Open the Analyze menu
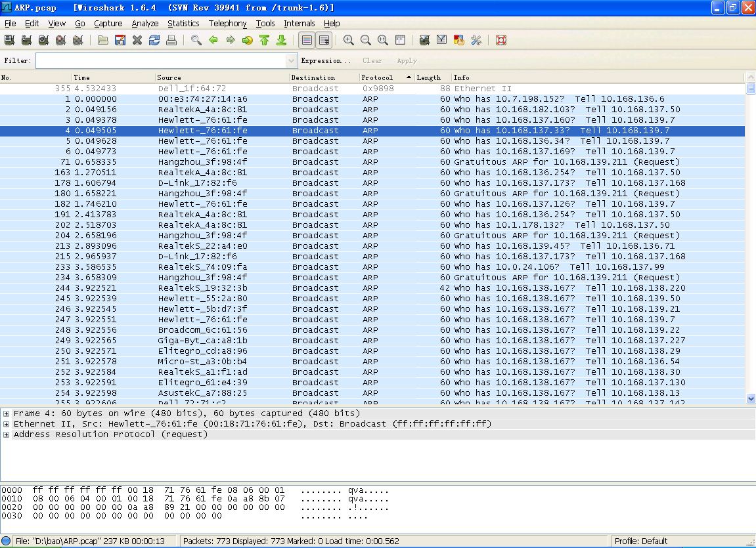Screen dimensions: 756x548 pos(145,23)
